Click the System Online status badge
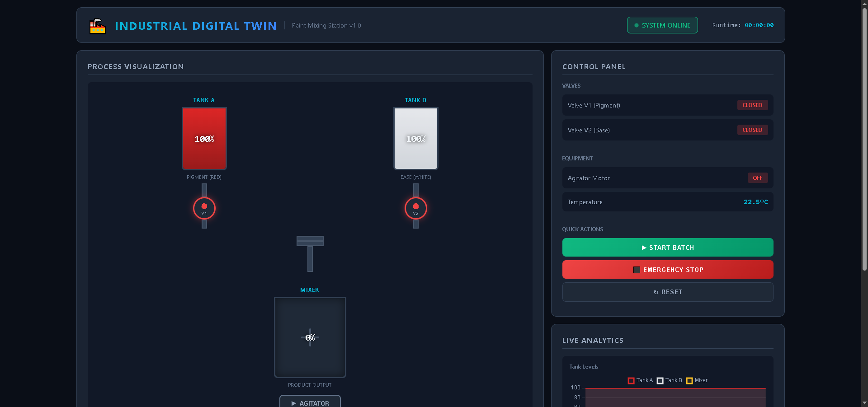 (662, 25)
